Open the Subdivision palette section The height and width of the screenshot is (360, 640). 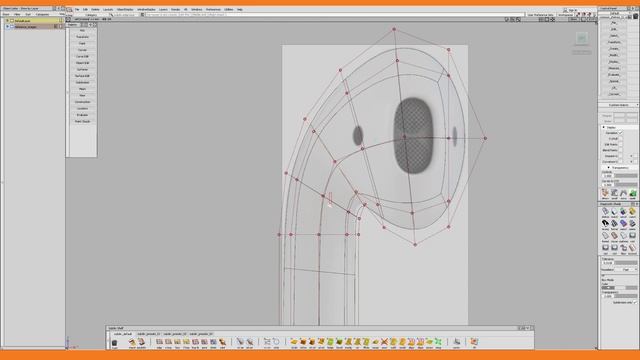pyautogui.click(x=82, y=82)
